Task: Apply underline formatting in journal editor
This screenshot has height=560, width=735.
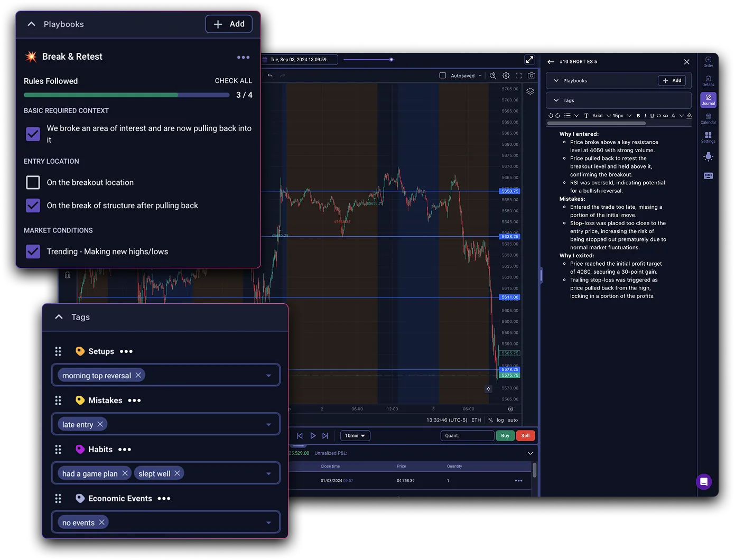Action: 652,116
